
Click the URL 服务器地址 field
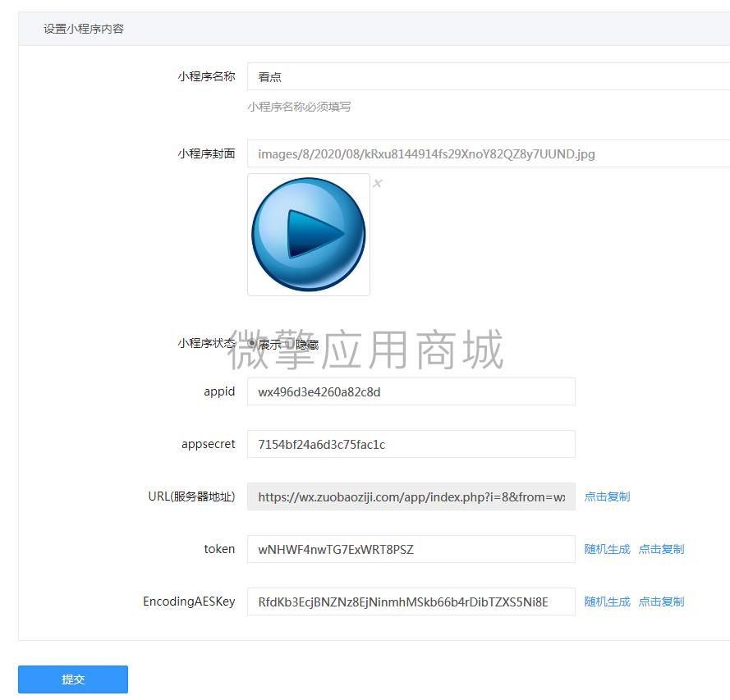pyautogui.click(x=411, y=496)
